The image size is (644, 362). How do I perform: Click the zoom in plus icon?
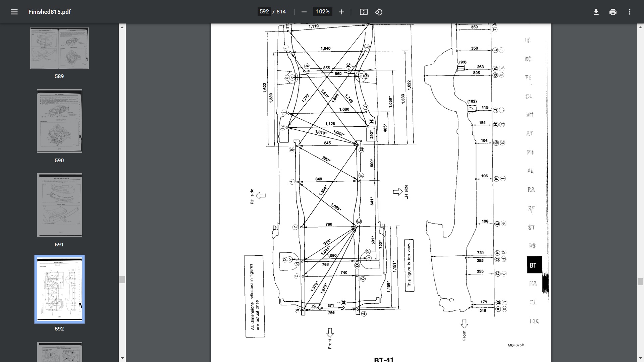341,12
